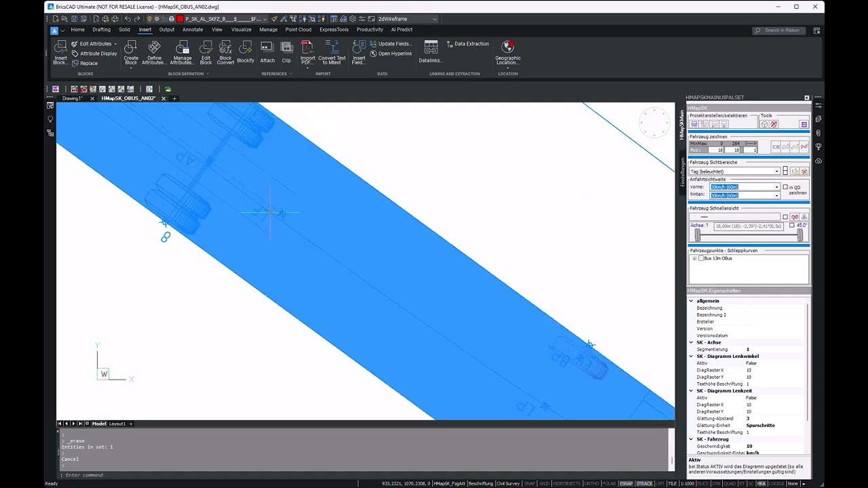
Task: Open the Point Cloud ribbon tab
Action: tap(298, 30)
